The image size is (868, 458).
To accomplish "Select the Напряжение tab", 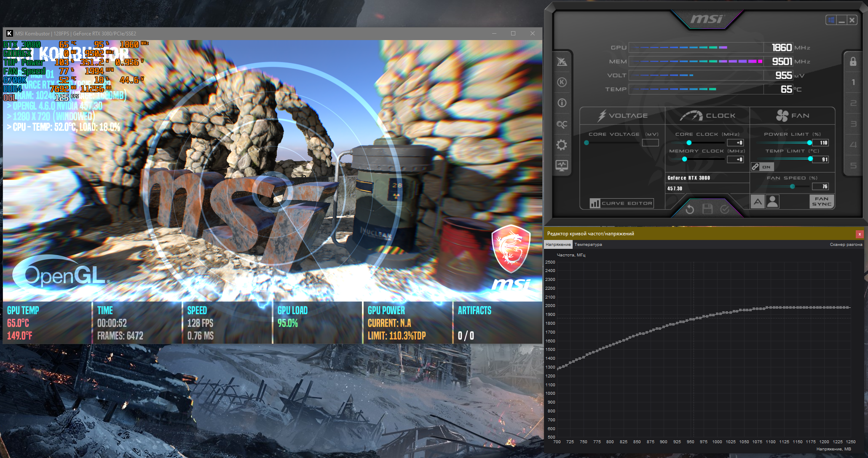I will point(558,245).
